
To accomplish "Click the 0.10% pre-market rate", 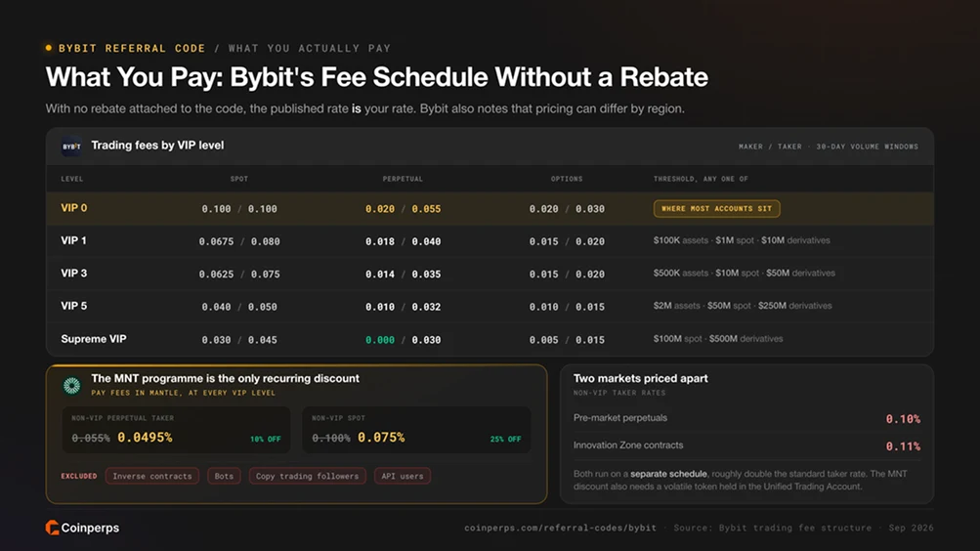I will 903,419.
